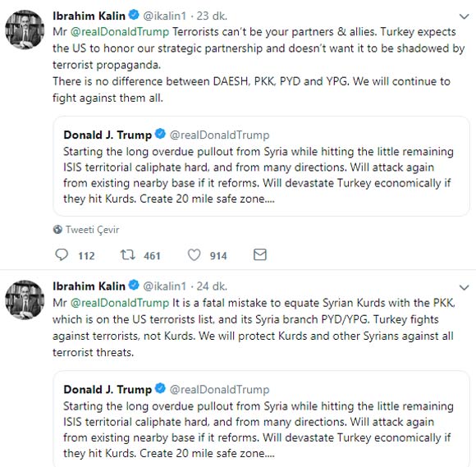Image resolution: width=476 pixels, height=467 pixels.
Task: Expand options chevron on the 24 dk. tweet
Action: pyautogui.click(x=465, y=287)
